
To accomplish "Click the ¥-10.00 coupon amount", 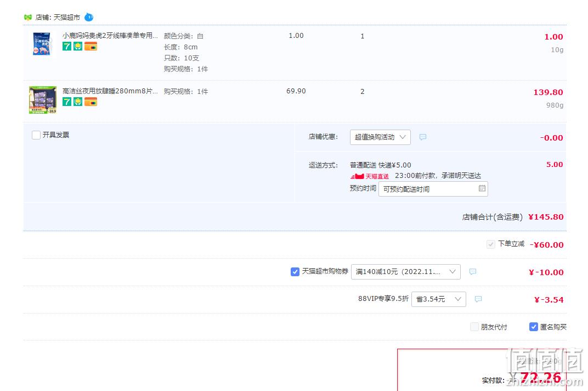I will pyautogui.click(x=546, y=272).
